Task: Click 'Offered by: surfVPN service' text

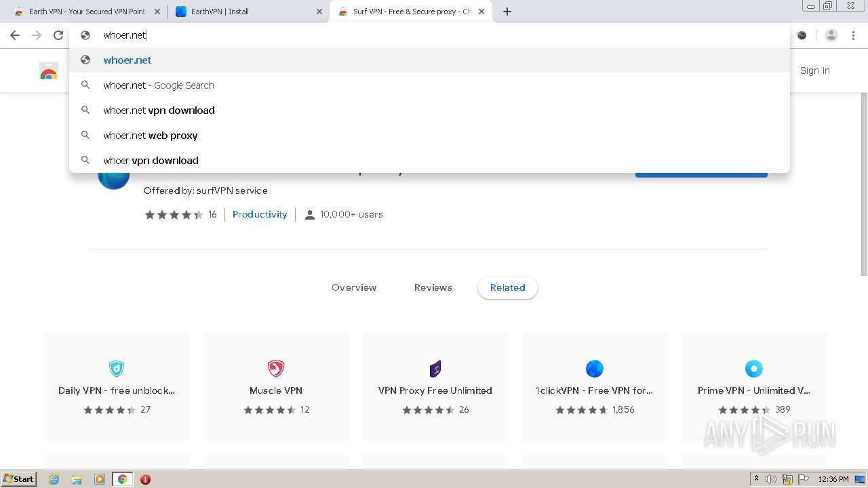Action: [x=205, y=190]
